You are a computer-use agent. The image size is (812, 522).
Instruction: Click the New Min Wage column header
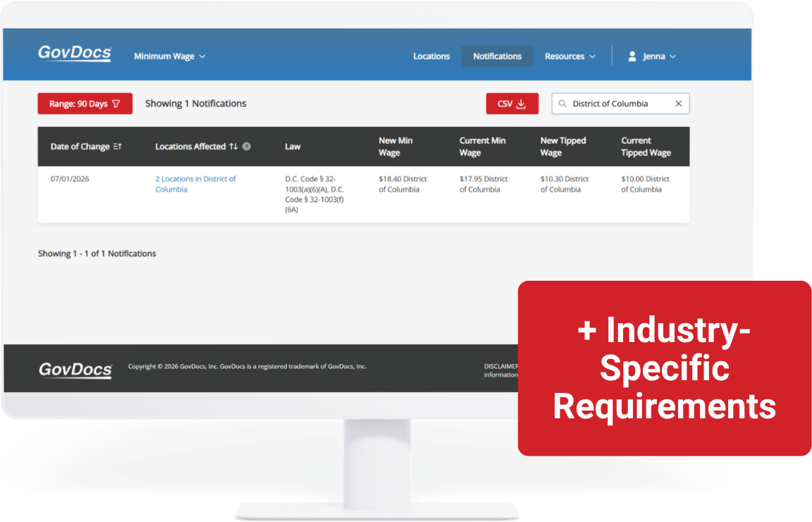point(395,147)
